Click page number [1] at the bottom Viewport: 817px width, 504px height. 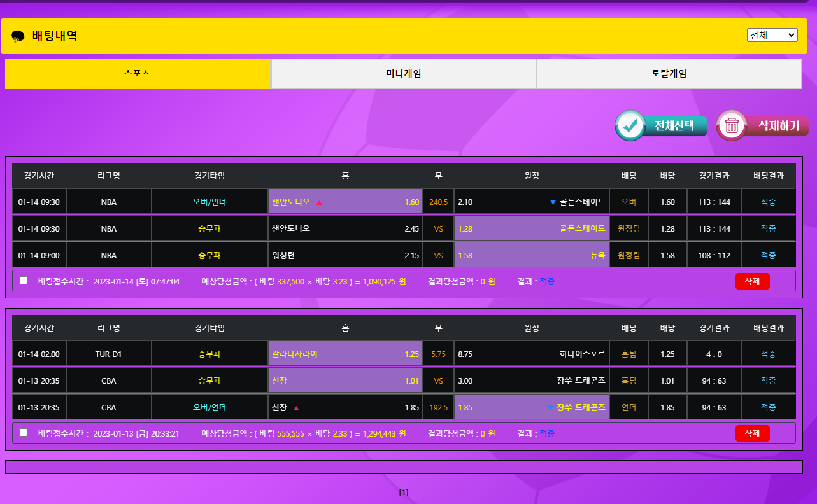(403, 493)
